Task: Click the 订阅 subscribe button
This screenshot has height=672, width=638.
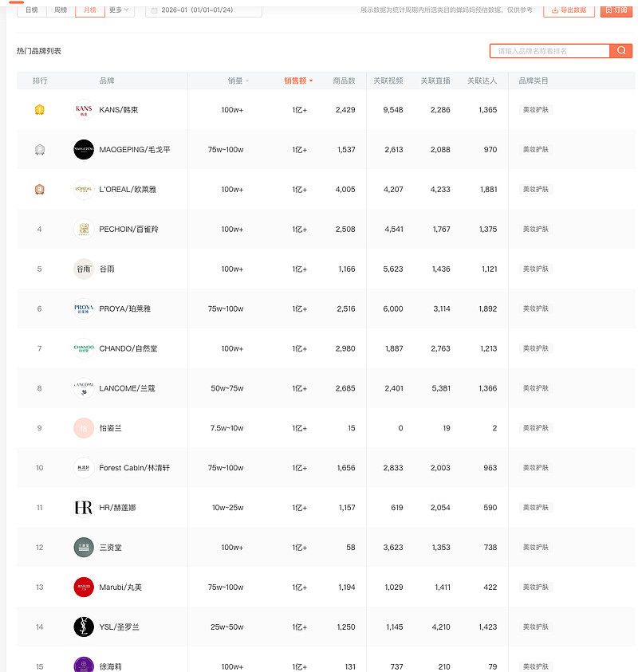Action: pos(616,10)
